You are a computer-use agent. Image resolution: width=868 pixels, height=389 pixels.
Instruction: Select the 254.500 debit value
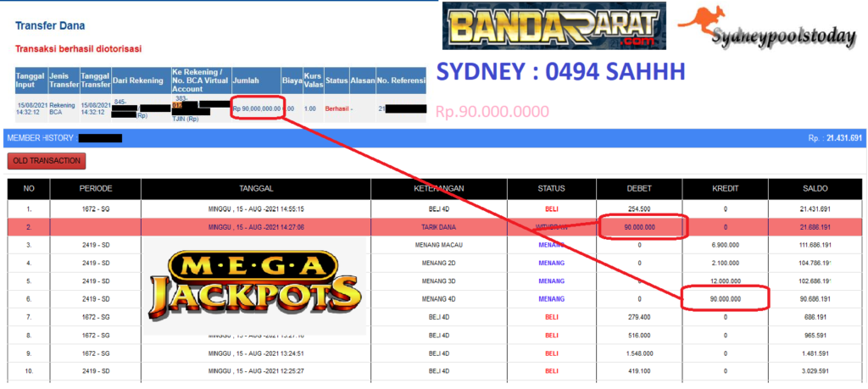(x=639, y=209)
